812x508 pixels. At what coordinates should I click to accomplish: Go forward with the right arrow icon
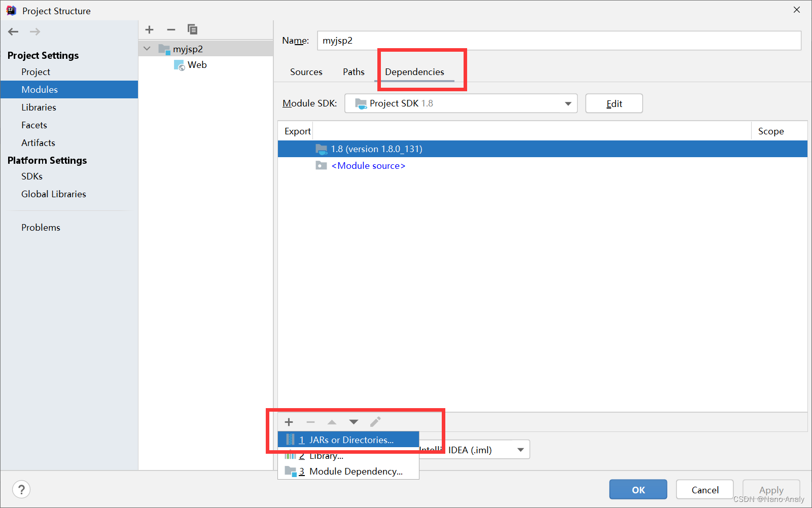[35, 31]
